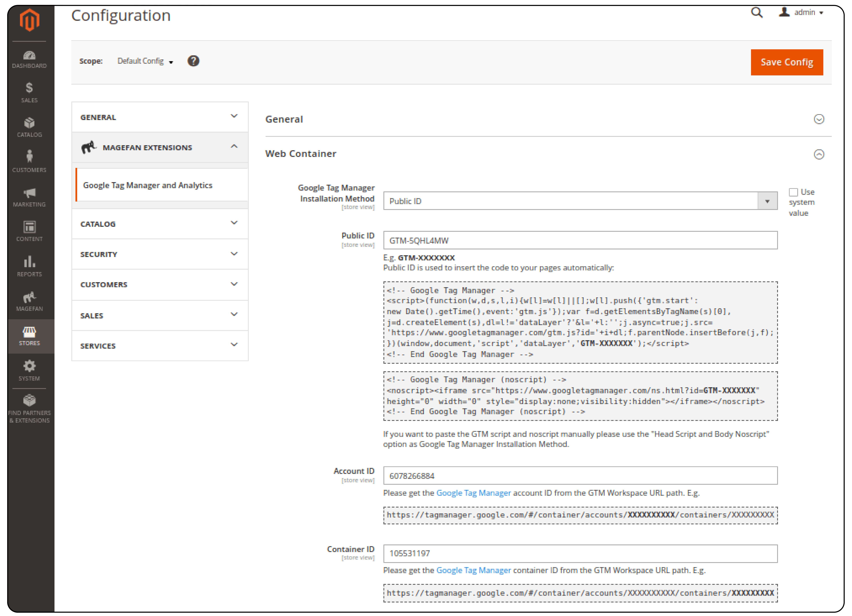Open the admin account dropdown arrow
852x616 pixels.
point(821,13)
